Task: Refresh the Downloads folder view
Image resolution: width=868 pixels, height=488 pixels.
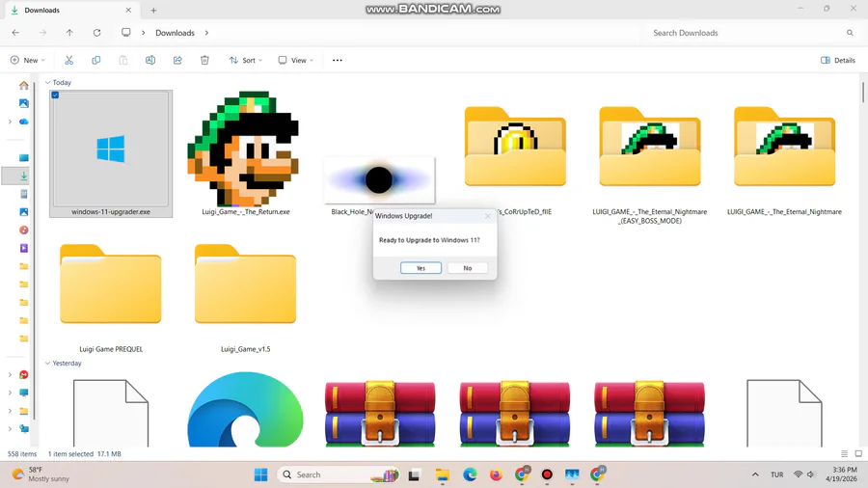Action: [x=96, y=33]
